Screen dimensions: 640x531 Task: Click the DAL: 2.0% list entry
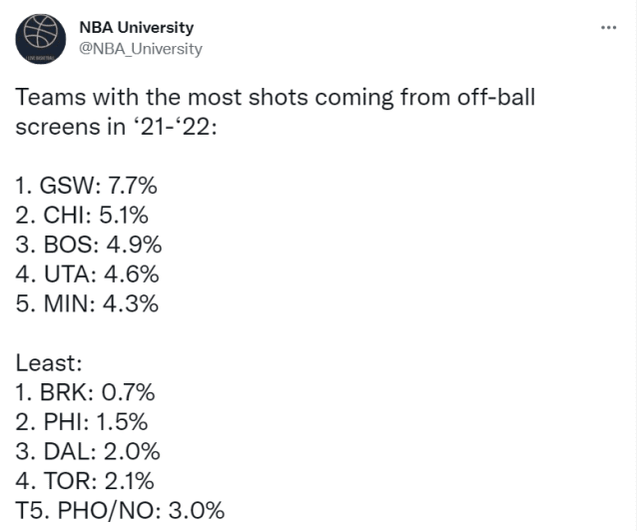click(87, 452)
